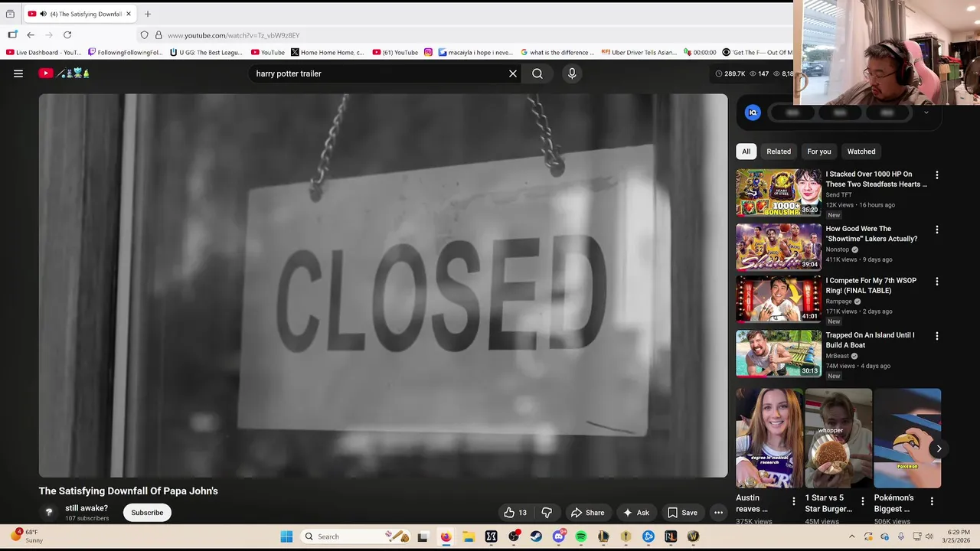Dislike the video with thumbs down
980x551 pixels.
tap(547, 513)
